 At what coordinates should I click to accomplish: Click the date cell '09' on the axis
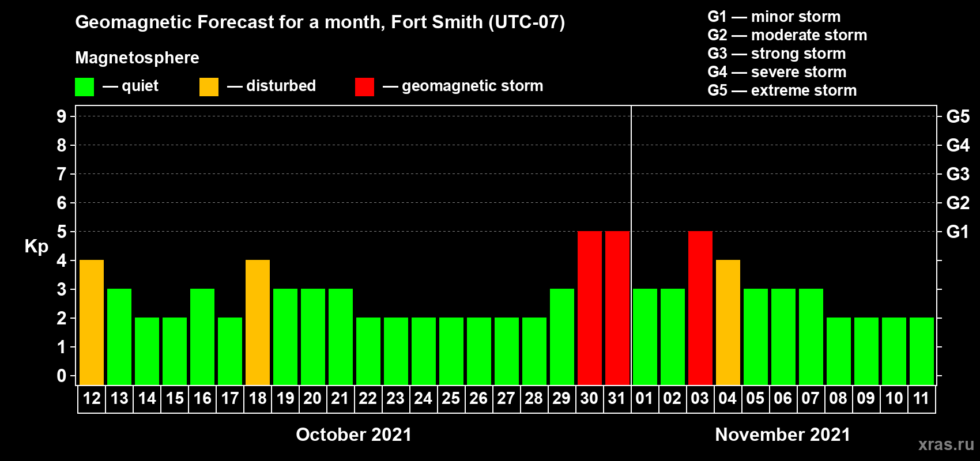(866, 399)
